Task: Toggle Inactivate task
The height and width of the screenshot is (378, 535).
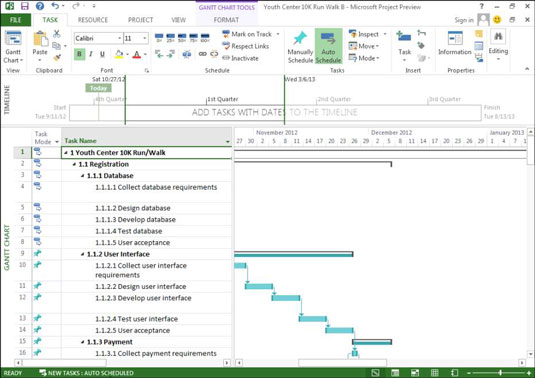Action: click(240, 58)
